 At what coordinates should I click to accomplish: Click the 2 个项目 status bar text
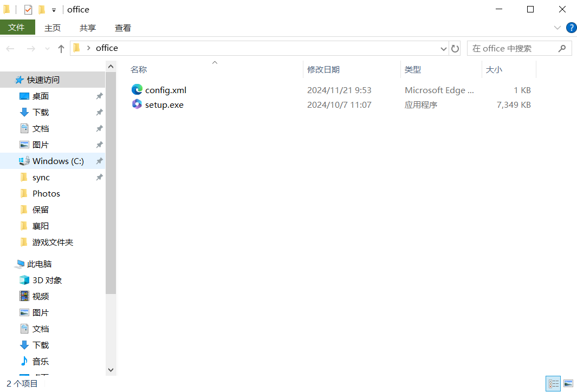[x=22, y=383]
